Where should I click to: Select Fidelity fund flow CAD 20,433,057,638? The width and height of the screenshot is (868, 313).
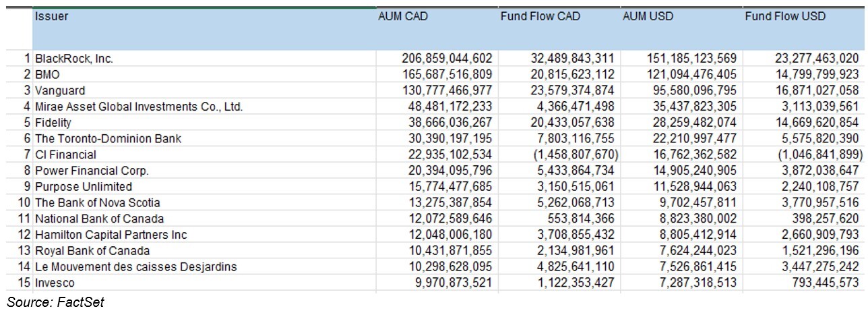pos(573,123)
